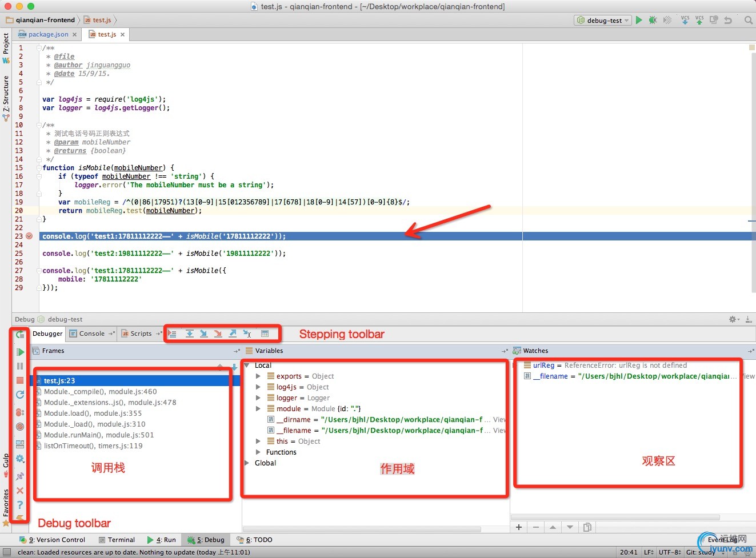Click Watches panel horizontal scrollbar
756x558 pixels.
coord(615,517)
